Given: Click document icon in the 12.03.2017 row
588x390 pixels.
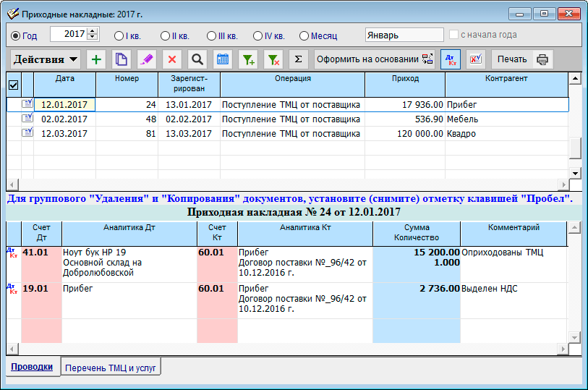Looking at the screenshot, I should click(x=27, y=132).
